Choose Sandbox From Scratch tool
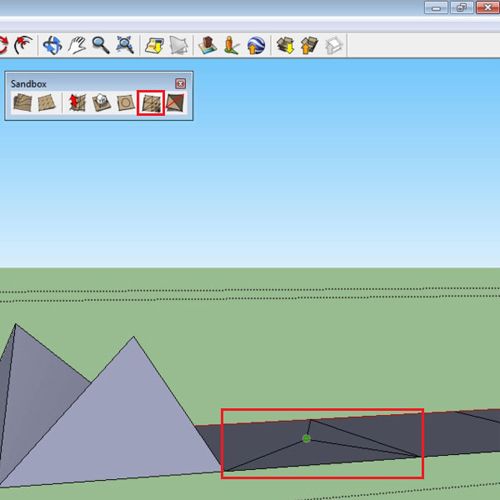The width and height of the screenshot is (500, 500). click(46, 102)
